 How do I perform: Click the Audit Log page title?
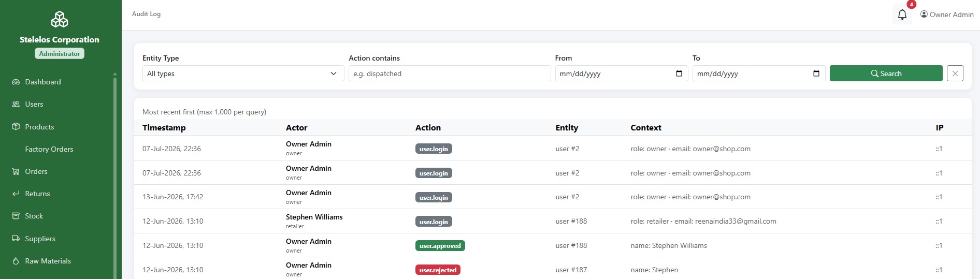[x=146, y=14]
